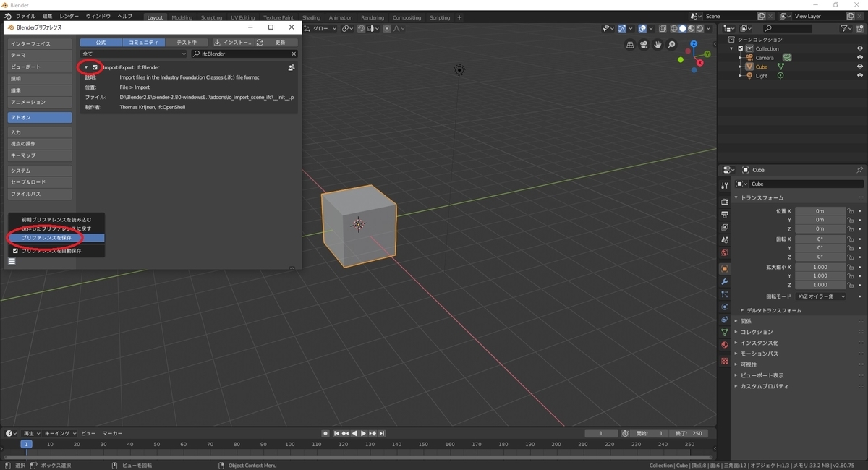The width and height of the screenshot is (868, 470).
Task: Switch to the Scripting workspace tab
Action: [x=440, y=17]
